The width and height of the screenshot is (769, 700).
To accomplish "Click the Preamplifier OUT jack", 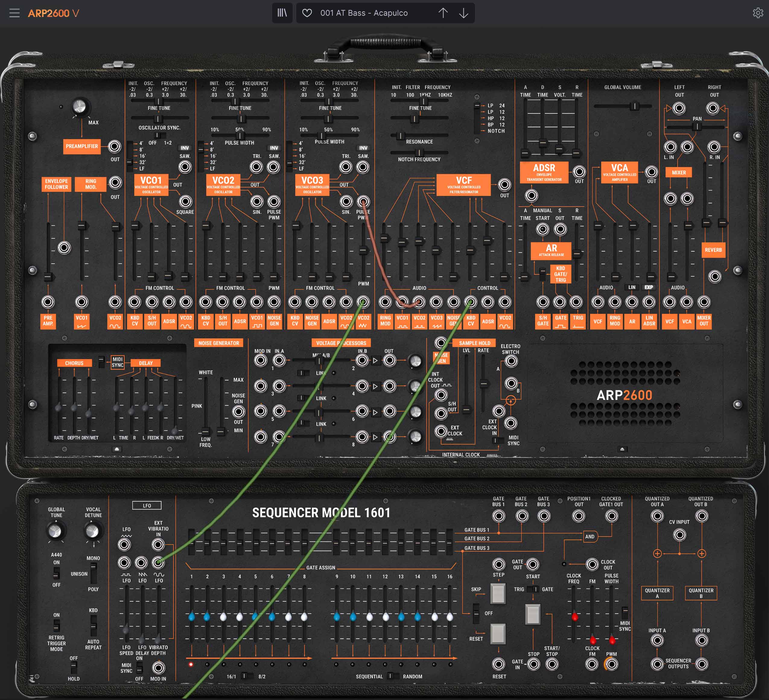I will [x=115, y=146].
